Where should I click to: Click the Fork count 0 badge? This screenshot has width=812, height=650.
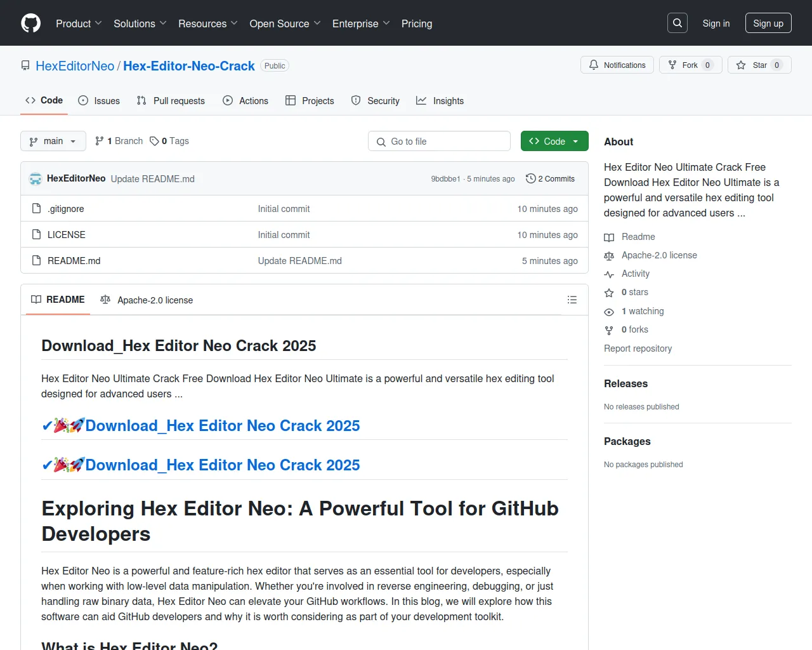707,65
